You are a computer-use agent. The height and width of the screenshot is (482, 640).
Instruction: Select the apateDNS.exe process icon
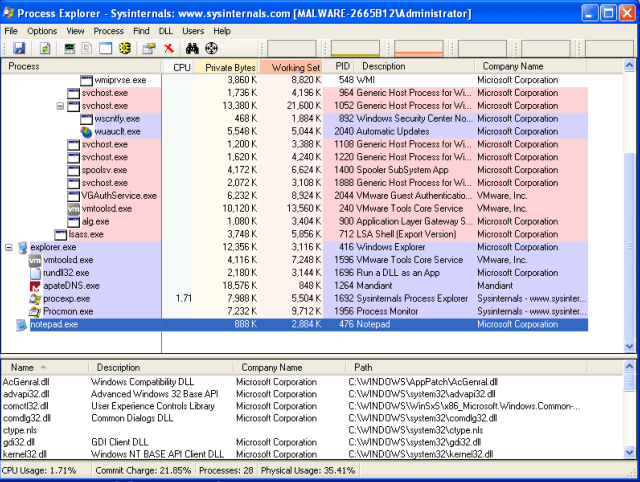[35, 285]
